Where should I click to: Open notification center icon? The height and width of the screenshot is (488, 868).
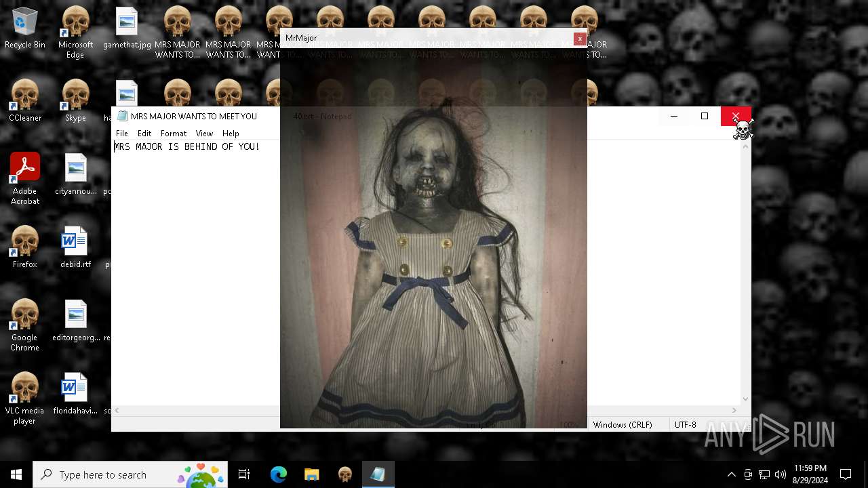tap(846, 474)
